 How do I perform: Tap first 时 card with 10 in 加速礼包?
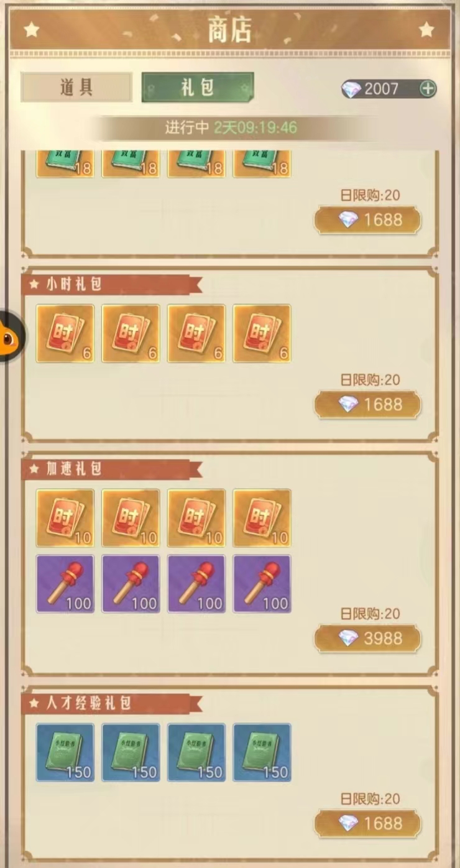[65, 518]
